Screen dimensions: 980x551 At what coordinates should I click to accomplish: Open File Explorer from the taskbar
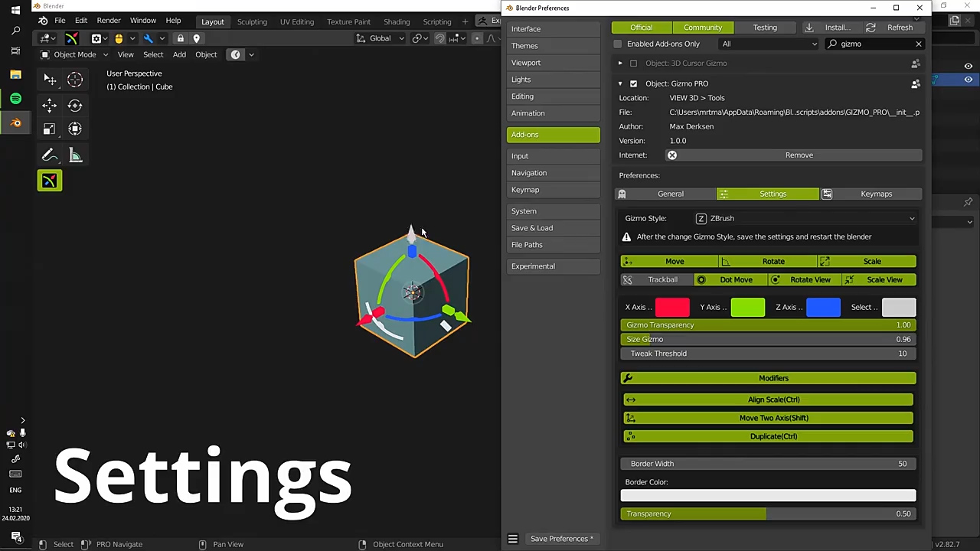15,75
